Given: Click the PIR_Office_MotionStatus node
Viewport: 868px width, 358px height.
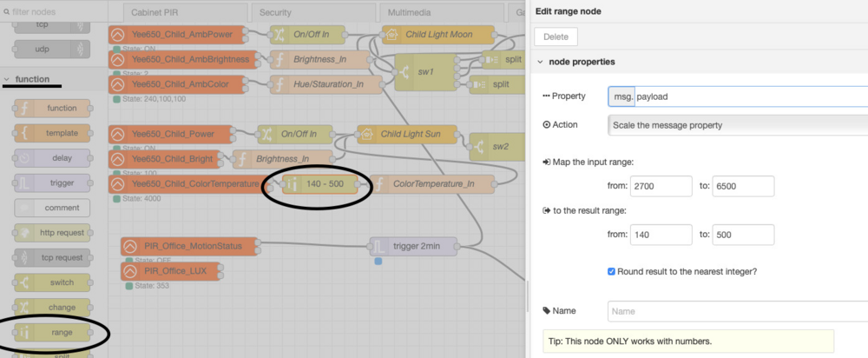Looking at the screenshot, I should click(x=188, y=246).
